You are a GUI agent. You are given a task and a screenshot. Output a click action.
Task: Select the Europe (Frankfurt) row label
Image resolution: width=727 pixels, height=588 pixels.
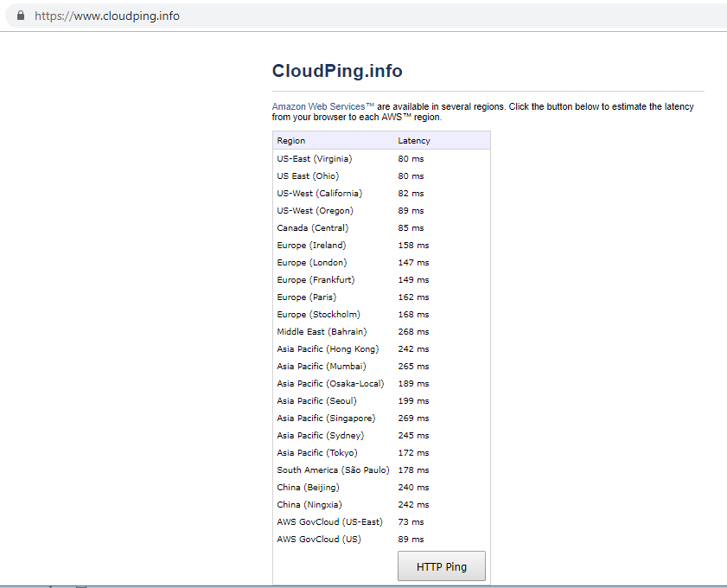(x=316, y=280)
